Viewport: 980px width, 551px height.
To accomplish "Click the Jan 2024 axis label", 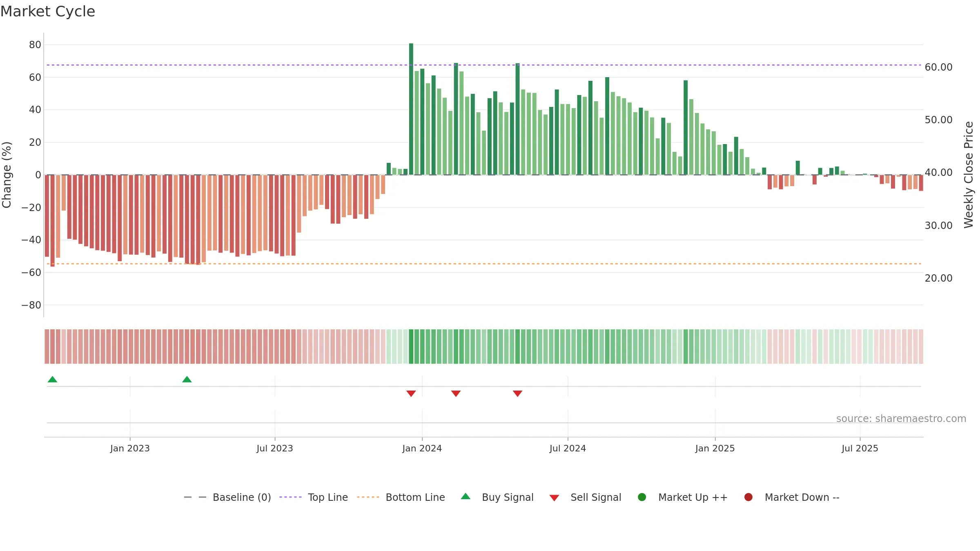I will [422, 448].
